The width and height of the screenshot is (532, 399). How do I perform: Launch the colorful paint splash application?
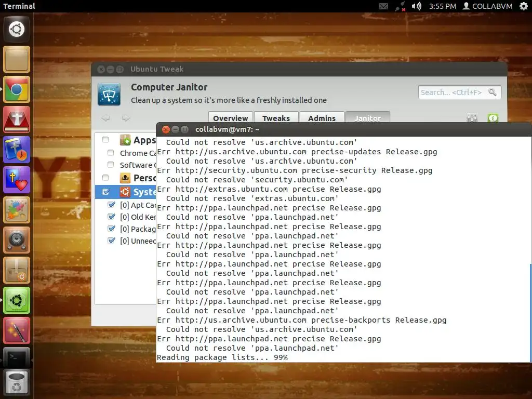(17, 210)
